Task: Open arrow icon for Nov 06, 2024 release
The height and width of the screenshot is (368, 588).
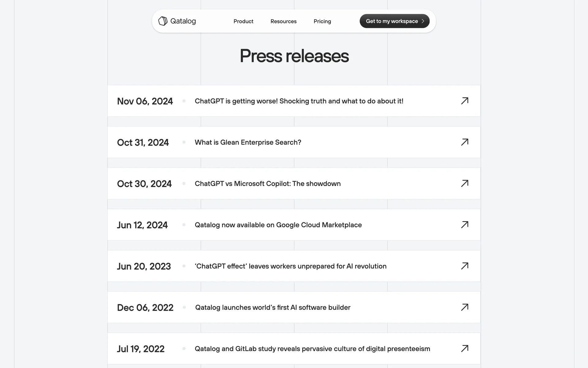Action: (465, 101)
